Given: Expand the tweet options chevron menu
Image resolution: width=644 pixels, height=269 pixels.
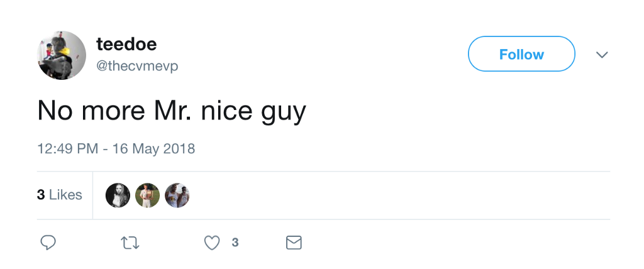Looking at the screenshot, I should pyautogui.click(x=602, y=55).
